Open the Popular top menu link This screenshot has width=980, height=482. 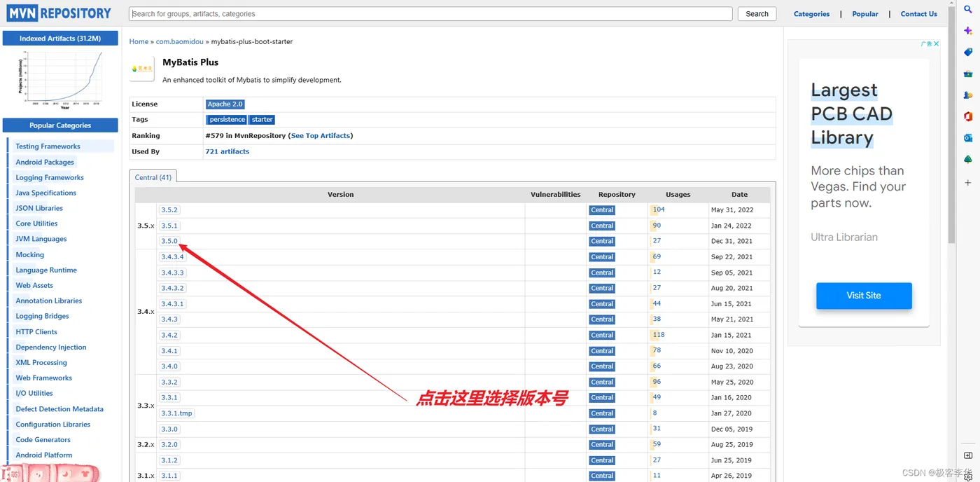pos(865,14)
